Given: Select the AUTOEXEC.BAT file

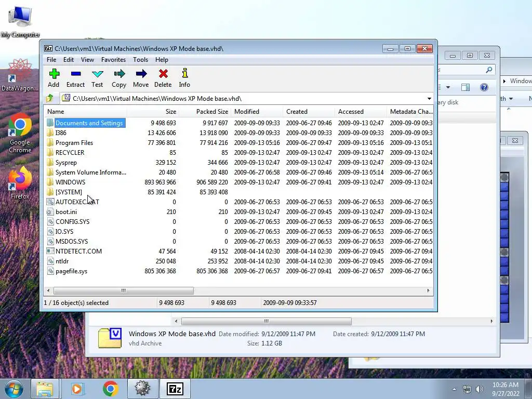Looking at the screenshot, I should [239, 202].
